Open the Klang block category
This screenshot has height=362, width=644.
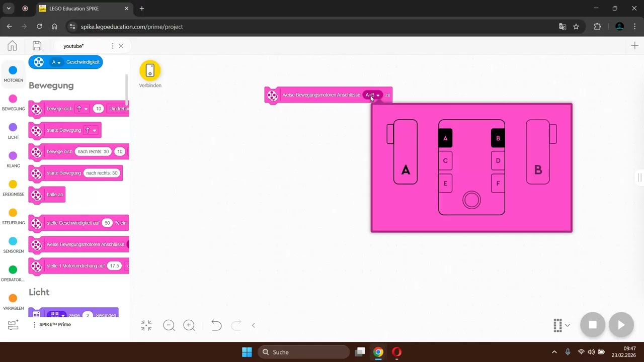[x=13, y=159]
